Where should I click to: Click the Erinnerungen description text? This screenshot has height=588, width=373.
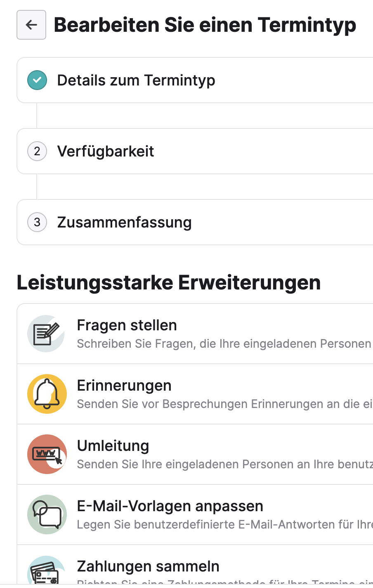[x=225, y=404]
